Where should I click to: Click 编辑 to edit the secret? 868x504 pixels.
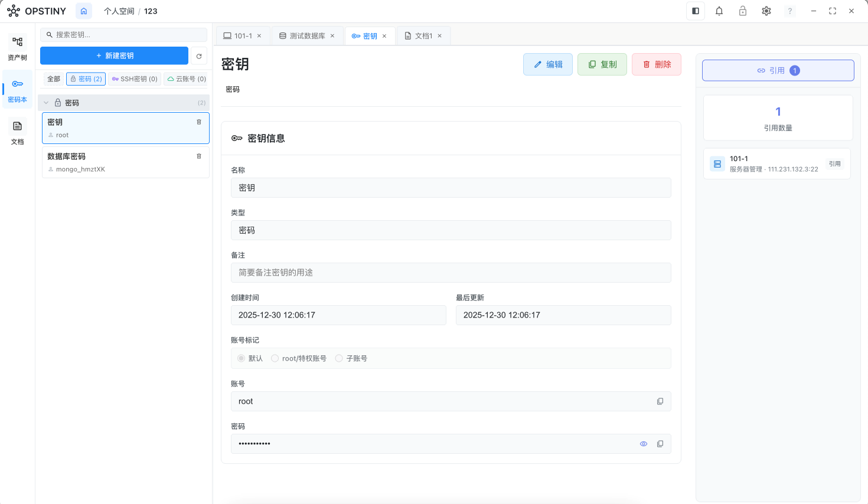(547, 64)
